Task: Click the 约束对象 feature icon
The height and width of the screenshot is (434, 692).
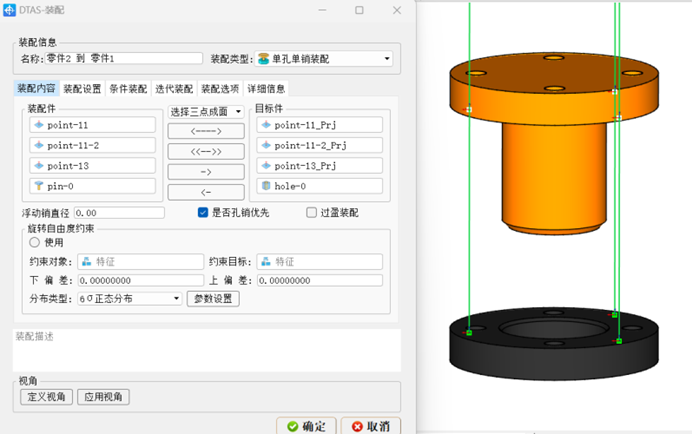Action: [x=87, y=262]
